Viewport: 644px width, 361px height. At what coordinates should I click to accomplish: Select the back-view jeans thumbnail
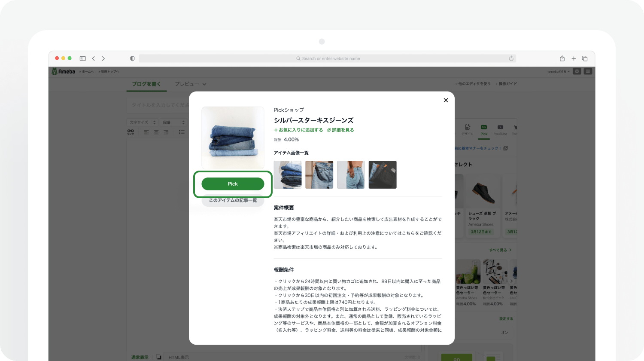(351, 174)
